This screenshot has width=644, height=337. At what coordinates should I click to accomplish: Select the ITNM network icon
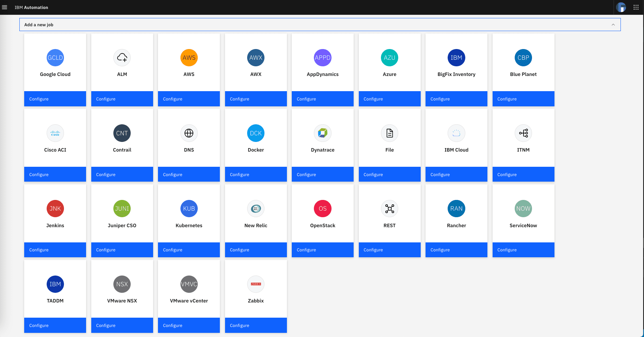coord(523,133)
